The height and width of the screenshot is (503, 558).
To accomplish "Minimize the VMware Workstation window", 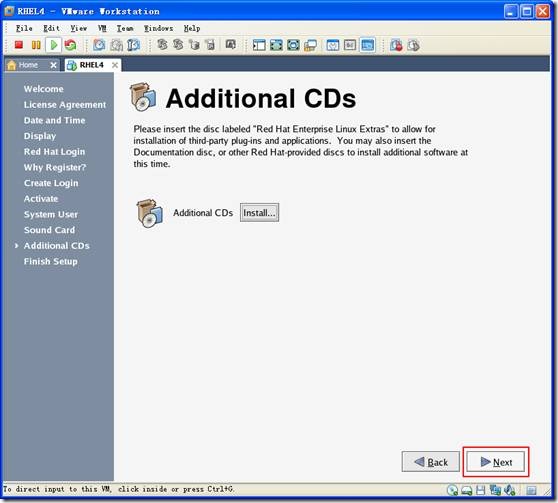I will click(x=511, y=11).
